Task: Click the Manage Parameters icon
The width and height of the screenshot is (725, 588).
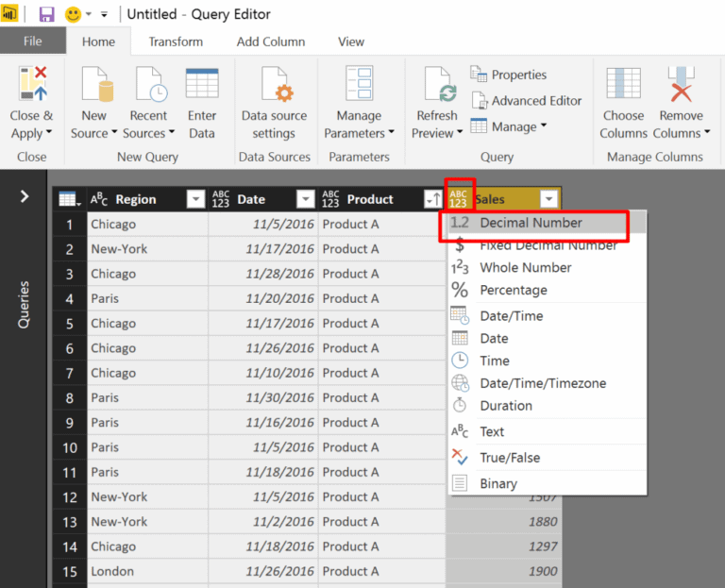Action: [359, 85]
